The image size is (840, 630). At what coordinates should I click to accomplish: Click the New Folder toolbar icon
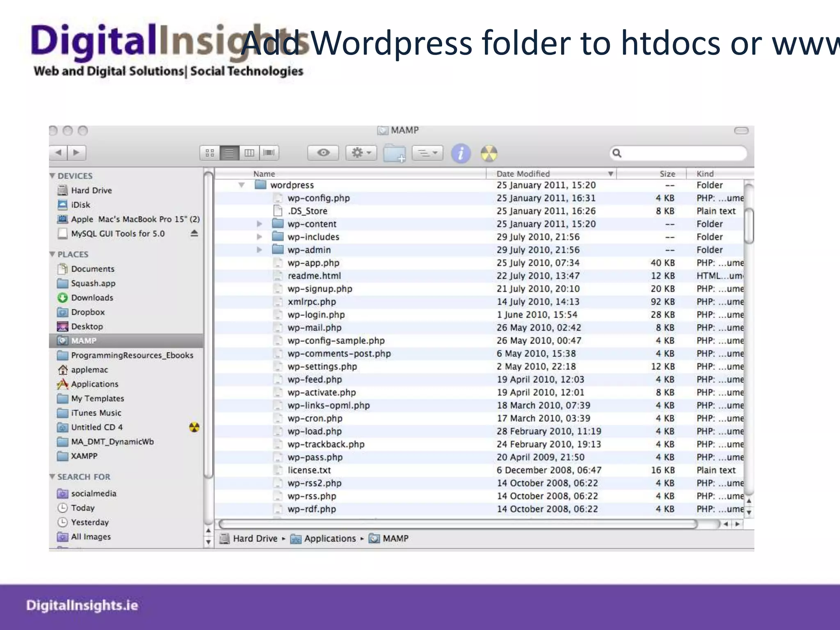point(394,154)
